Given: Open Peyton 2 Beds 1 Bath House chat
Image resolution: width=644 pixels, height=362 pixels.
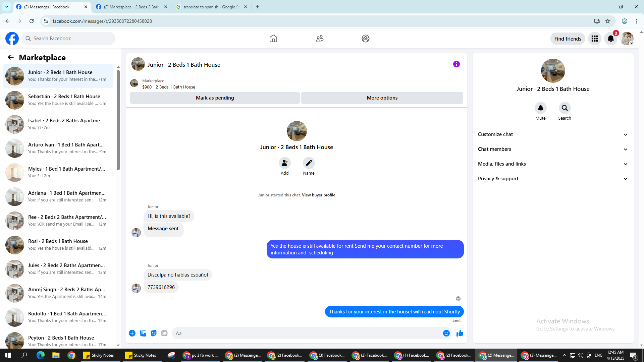Looking at the screenshot, I should 58,340.
